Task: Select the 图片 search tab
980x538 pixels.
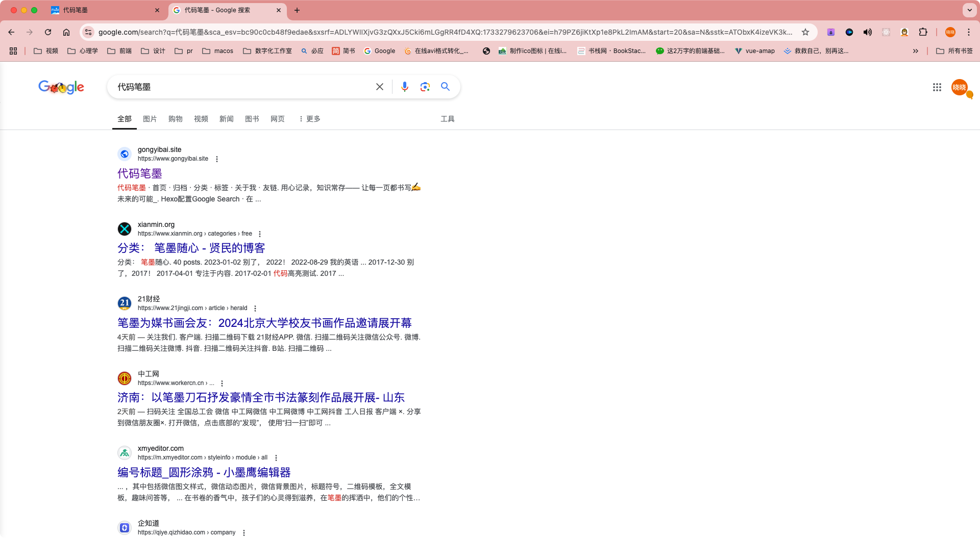Action: pos(150,119)
